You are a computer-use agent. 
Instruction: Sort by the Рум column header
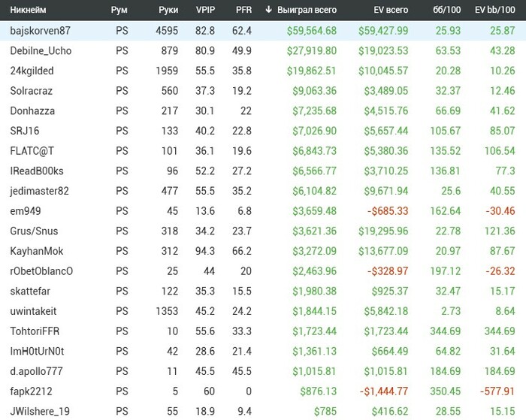coord(118,10)
